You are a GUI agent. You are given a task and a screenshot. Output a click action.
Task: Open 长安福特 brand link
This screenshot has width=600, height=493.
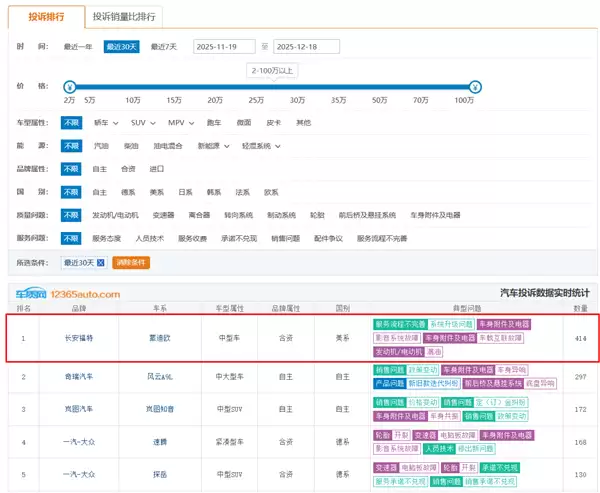79,338
